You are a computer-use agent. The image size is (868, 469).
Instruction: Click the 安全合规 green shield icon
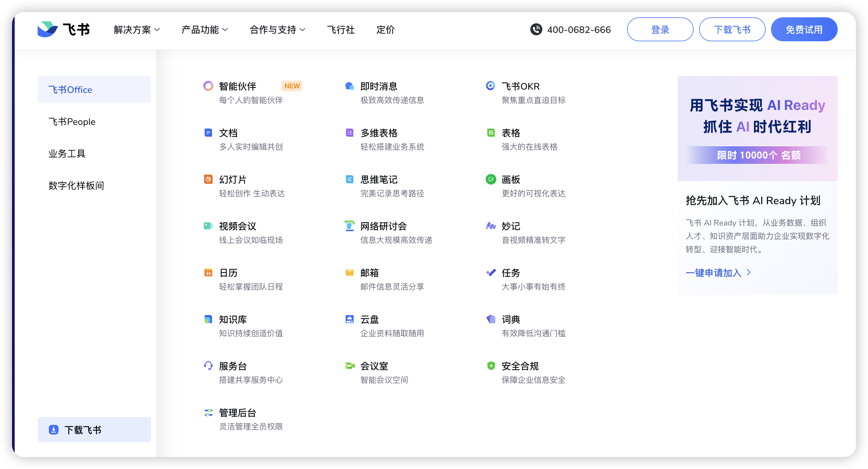point(491,366)
